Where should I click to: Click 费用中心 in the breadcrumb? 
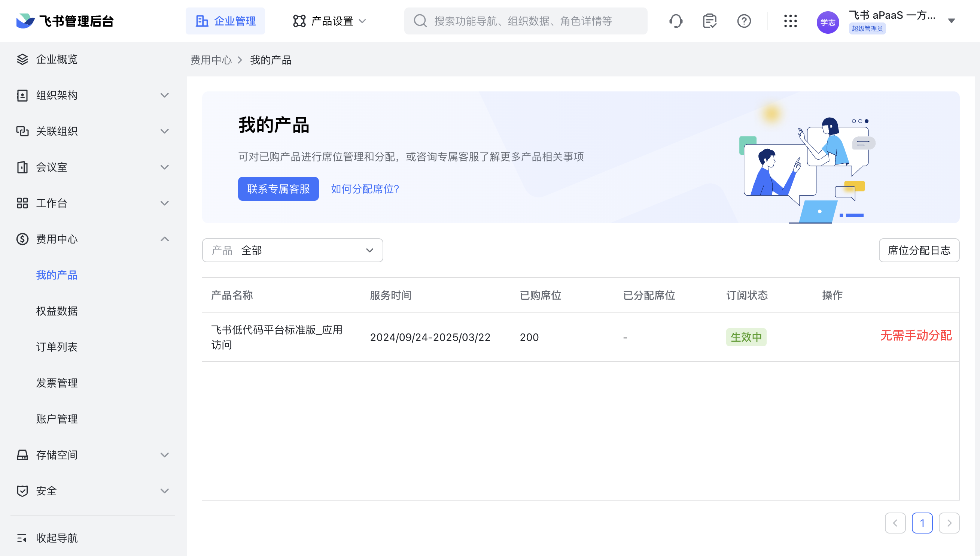coord(211,60)
